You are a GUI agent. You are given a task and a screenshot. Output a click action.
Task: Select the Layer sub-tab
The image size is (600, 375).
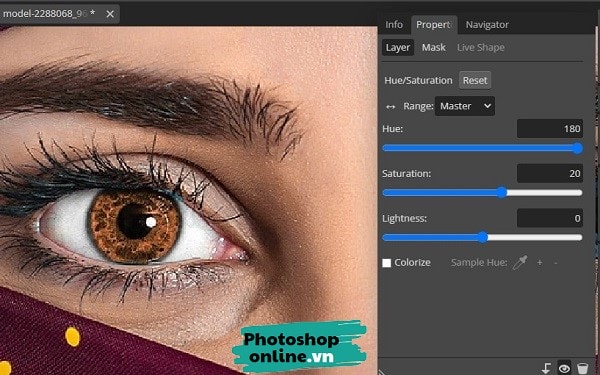398,47
